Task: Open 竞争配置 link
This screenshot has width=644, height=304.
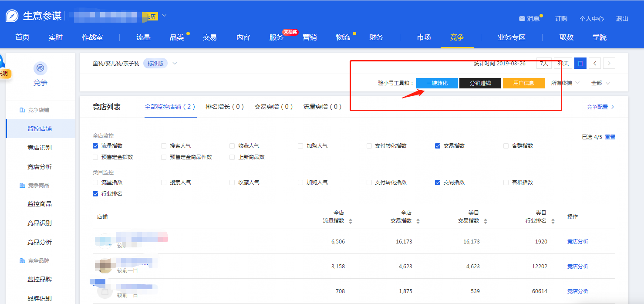Action: pos(600,107)
